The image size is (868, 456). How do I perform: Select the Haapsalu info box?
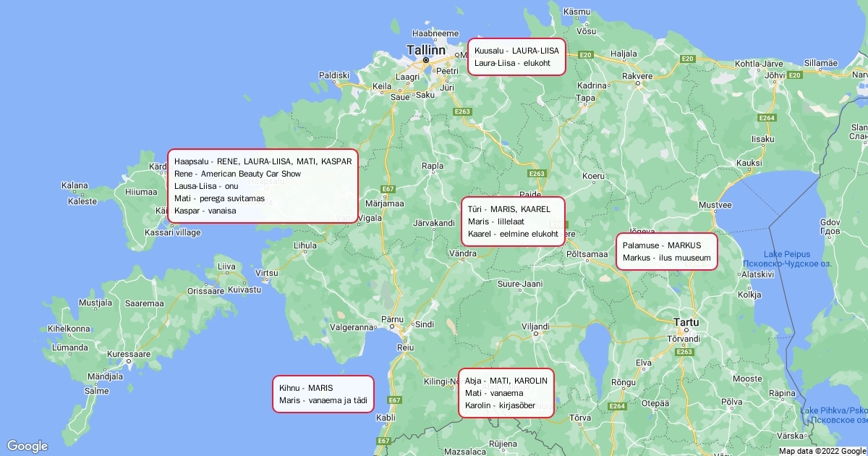pyautogui.click(x=263, y=186)
